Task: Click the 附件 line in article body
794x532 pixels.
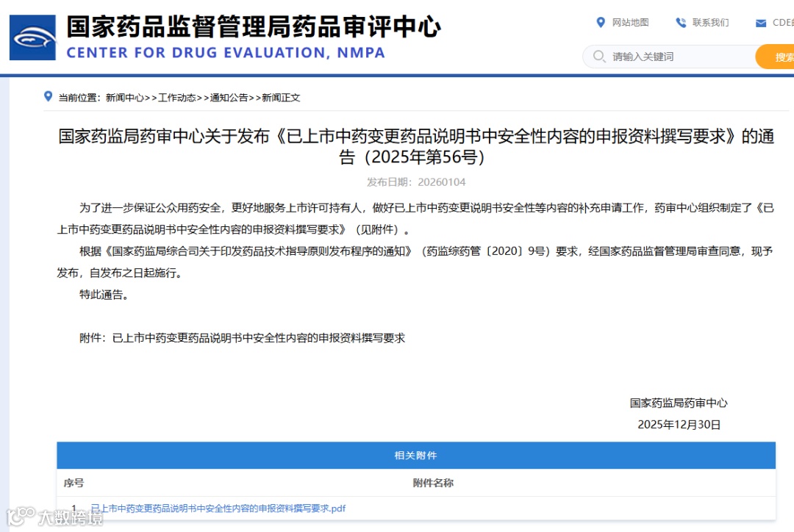Action: 242,338
